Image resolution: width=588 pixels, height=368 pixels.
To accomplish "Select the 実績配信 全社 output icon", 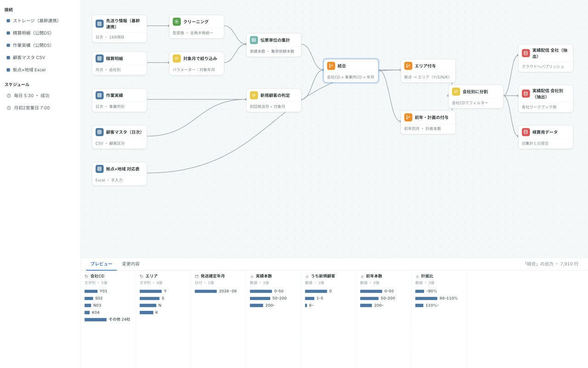I will pos(526,53).
